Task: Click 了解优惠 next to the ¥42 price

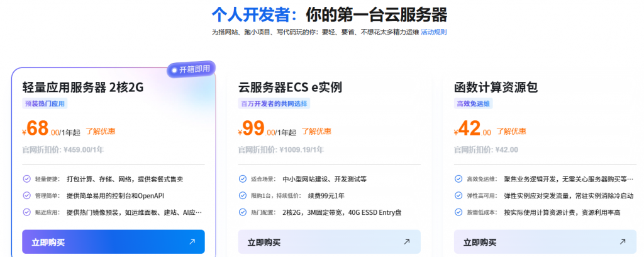Action: 511,131
